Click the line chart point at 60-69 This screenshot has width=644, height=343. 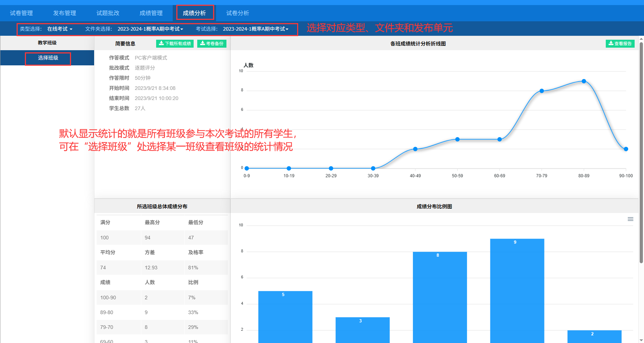tap(499, 139)
